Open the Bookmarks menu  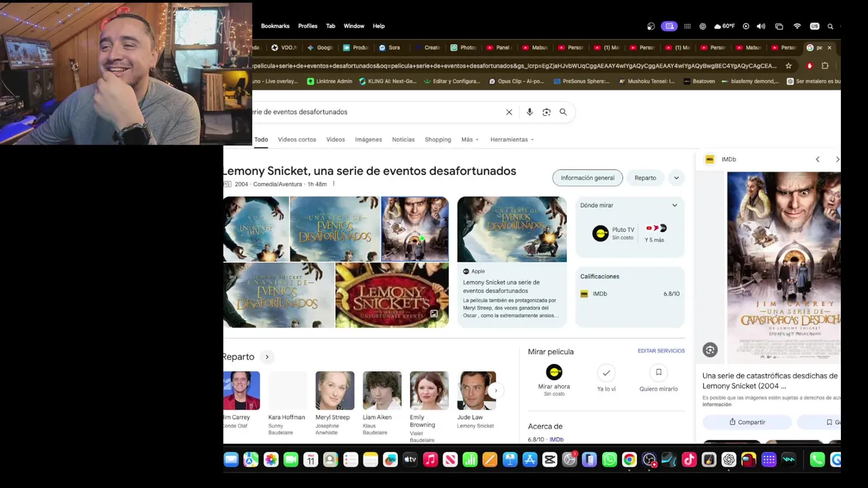click(275, 26)
